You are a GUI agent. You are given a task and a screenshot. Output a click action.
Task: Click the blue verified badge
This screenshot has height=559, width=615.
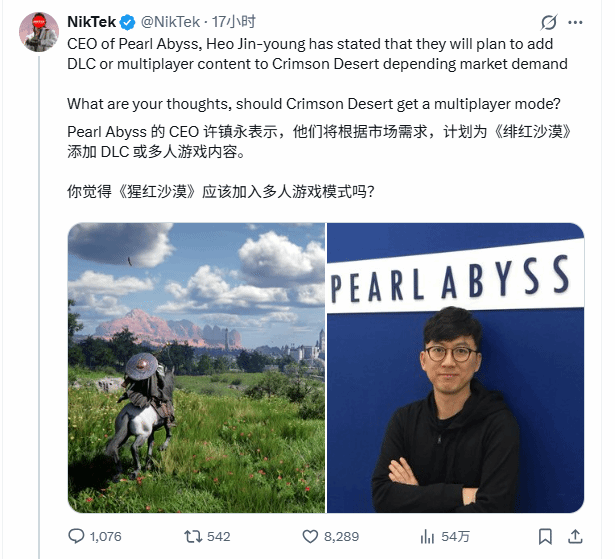coord(127,22)
